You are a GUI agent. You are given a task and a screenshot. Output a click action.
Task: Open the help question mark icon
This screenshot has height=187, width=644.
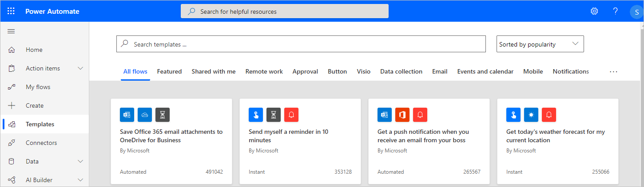click(616, 11)
